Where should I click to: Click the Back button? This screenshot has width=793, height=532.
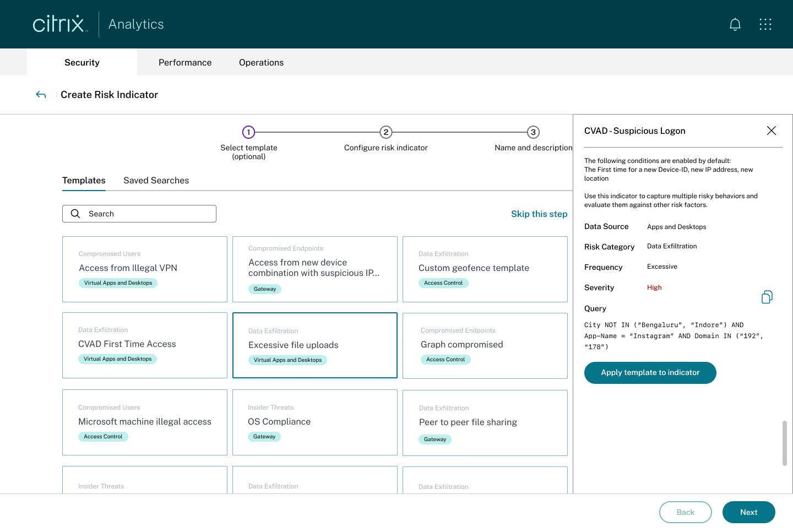point(686,512)
